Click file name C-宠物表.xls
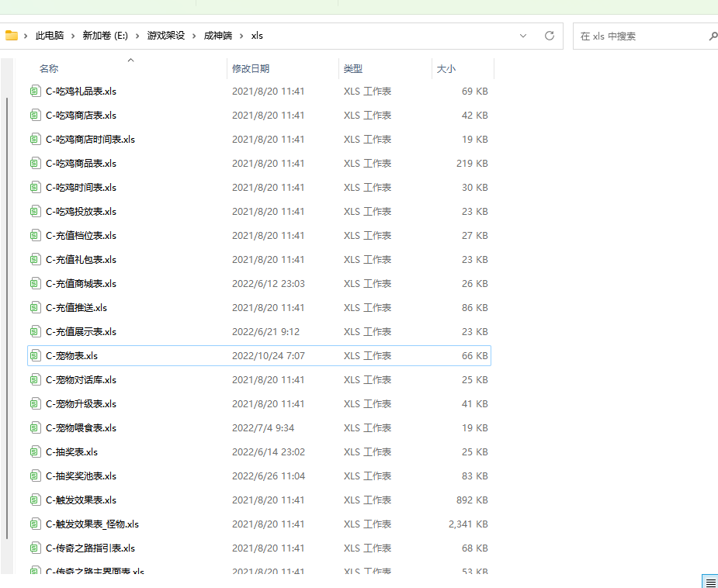Viewport: 718px width, 588px height. [72, 355]
